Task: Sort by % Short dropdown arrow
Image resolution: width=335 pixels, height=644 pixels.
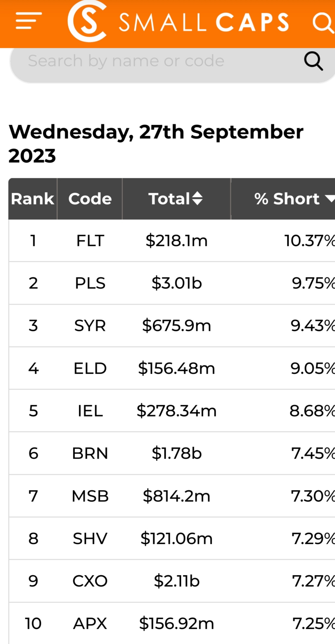Action: (x=330, y=198)
